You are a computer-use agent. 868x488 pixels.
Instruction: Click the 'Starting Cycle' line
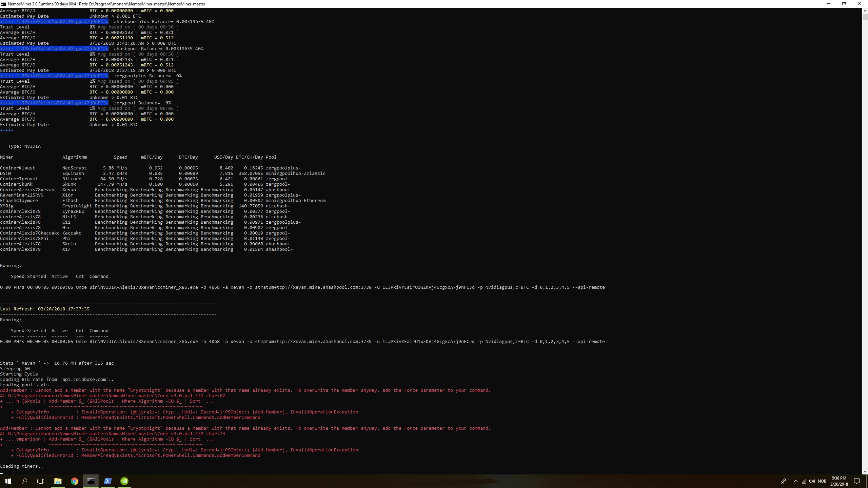click(x=19, y=374)
